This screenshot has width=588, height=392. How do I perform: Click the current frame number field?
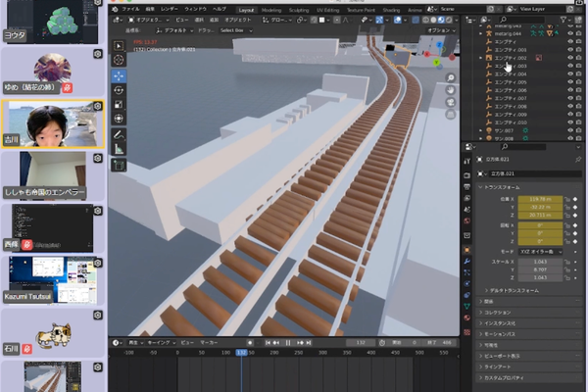pos(361,342)
